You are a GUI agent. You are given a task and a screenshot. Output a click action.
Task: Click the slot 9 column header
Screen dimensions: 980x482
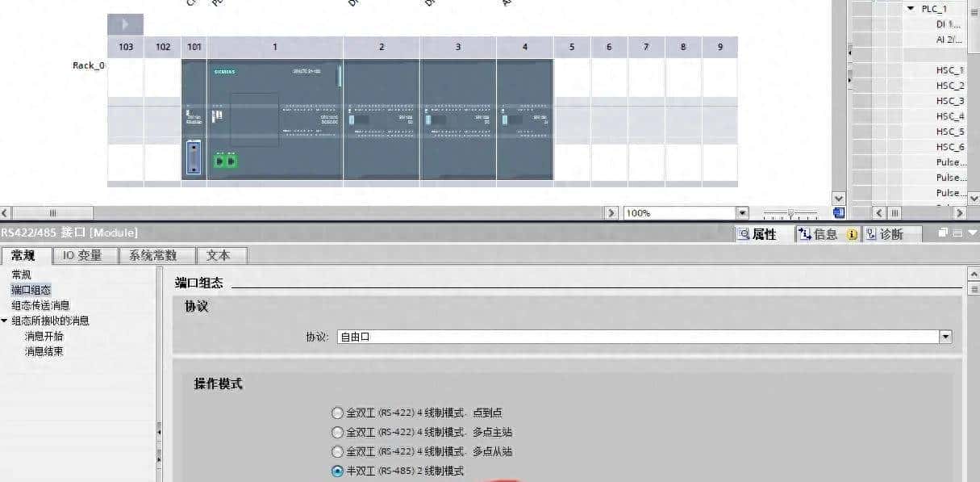point(720,47)
